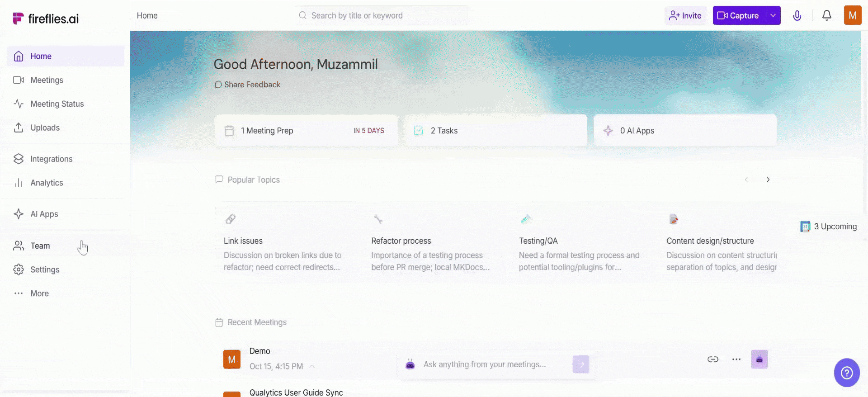Open AI Apps in sidebar

click(66, 214)
